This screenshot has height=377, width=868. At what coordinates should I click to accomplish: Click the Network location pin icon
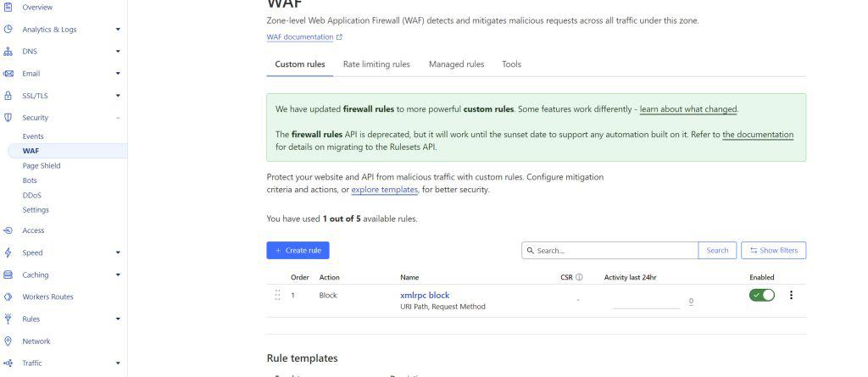[8, 341]
